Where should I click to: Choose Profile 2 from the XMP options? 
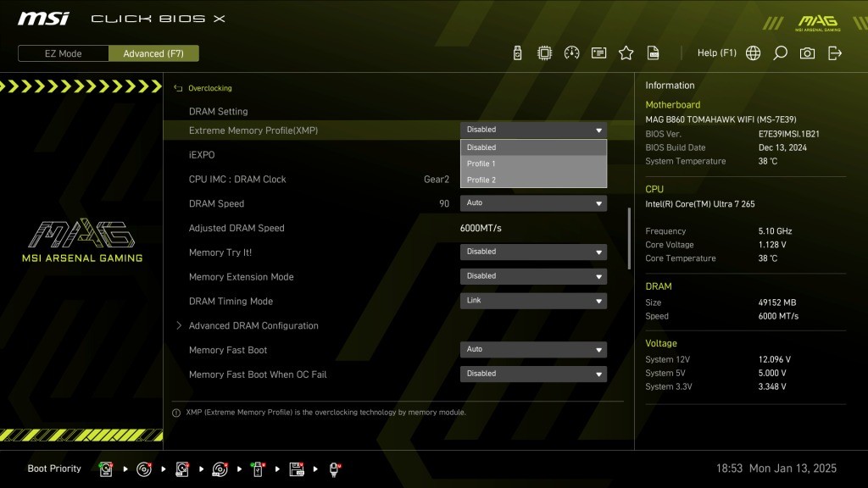(x=533, y=180)
